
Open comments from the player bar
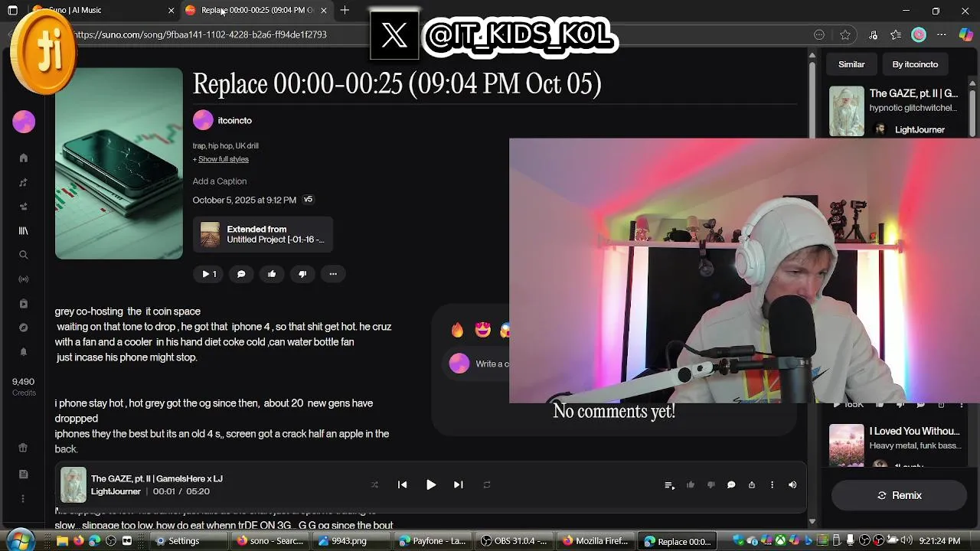point(731,485)
